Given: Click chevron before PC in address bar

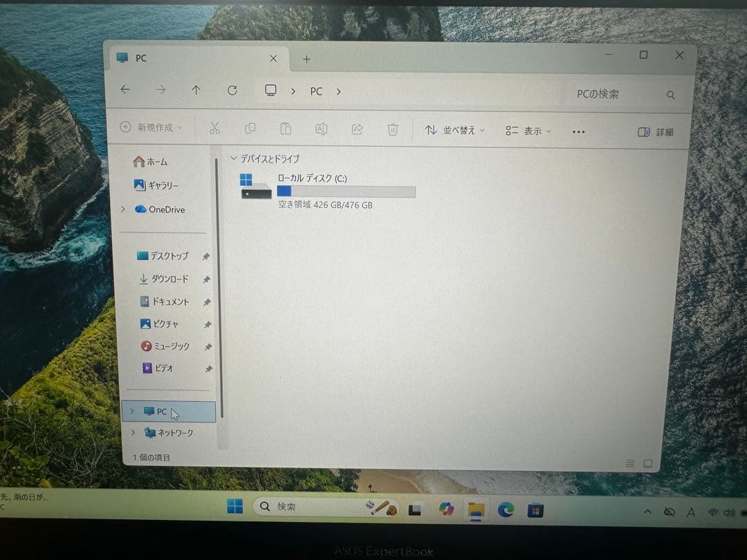Looking at the screenshot, I should click(293, 91).
